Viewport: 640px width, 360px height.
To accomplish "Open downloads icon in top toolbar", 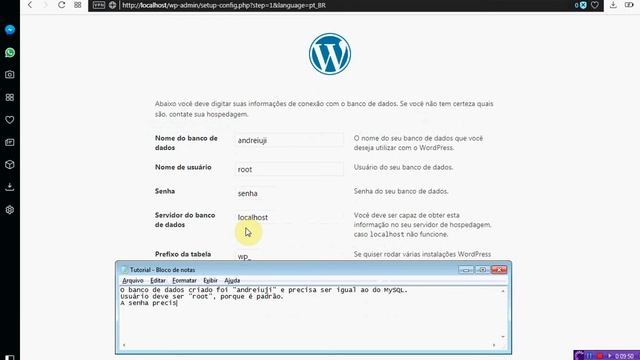I will pos(613,5).
